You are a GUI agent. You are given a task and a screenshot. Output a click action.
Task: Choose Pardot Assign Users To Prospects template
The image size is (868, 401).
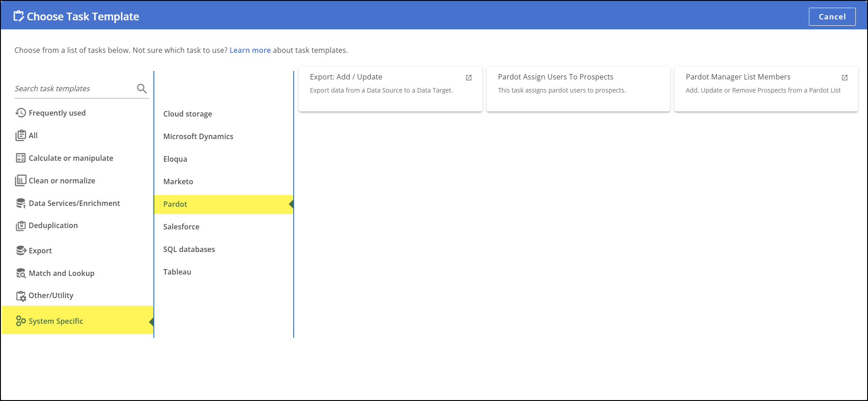(578, 89)
